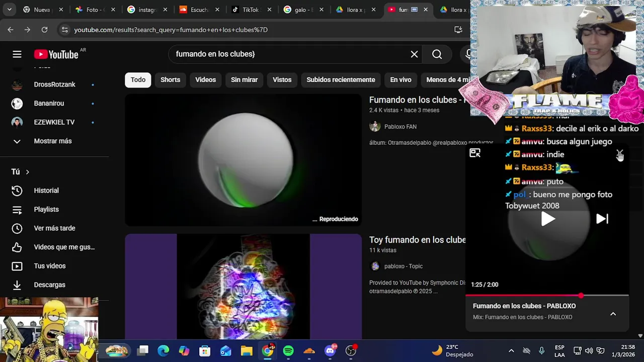The height and width of the screenshot is (362, 644).
Task: Seek using the miniplayer red progress bar
Action: click(547, 296)
